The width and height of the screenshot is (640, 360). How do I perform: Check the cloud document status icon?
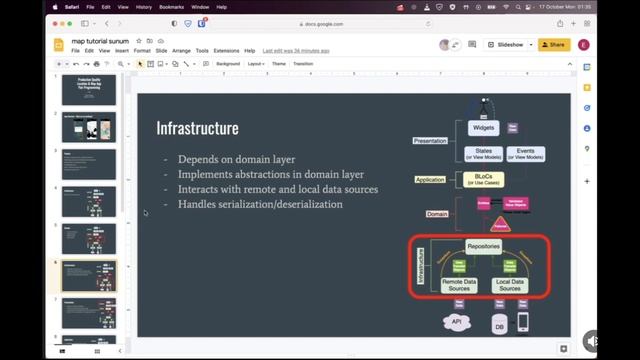[x=161, y=41]
